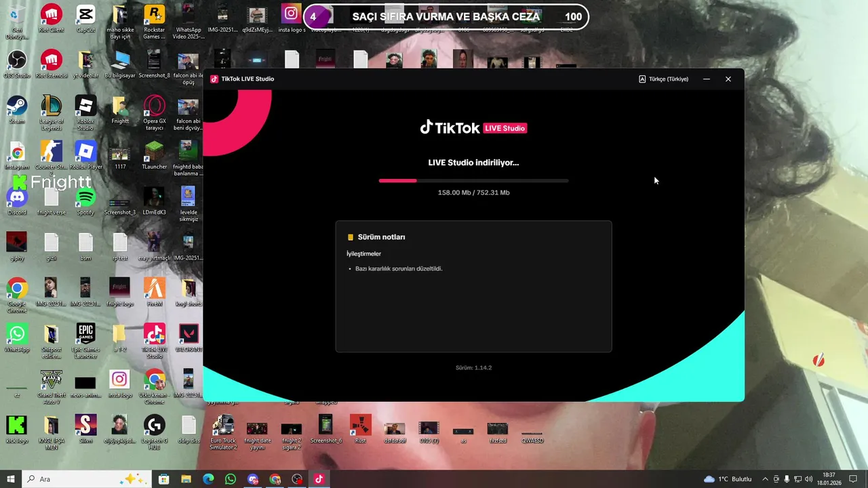Open Chrome from the taskbar

[x=275, y=479]
